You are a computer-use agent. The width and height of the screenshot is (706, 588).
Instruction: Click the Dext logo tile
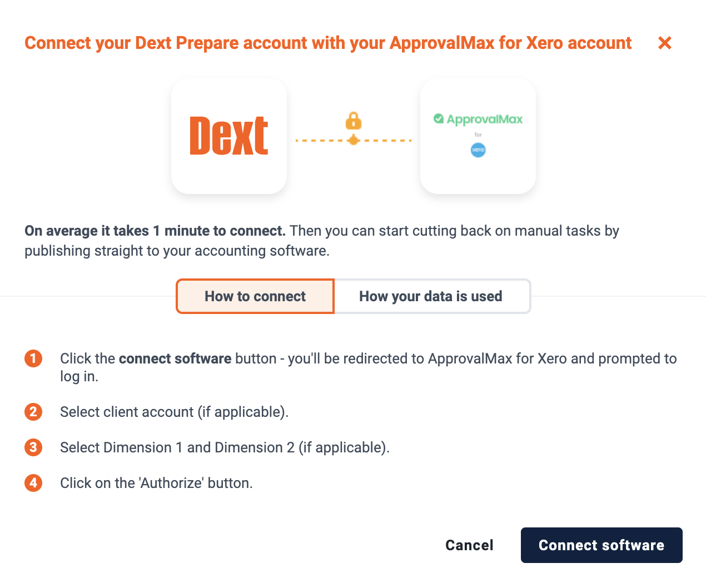coord(229,136)
